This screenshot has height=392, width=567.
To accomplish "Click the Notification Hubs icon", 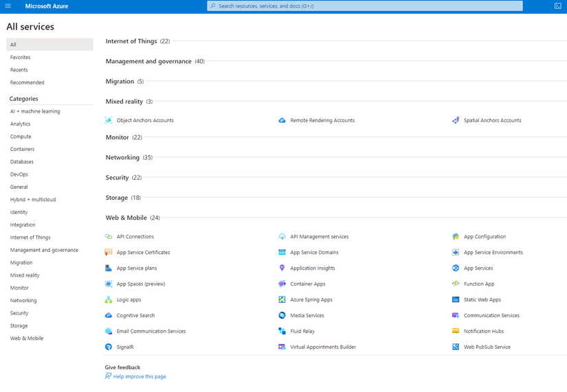I will click(x=456, y=331).
